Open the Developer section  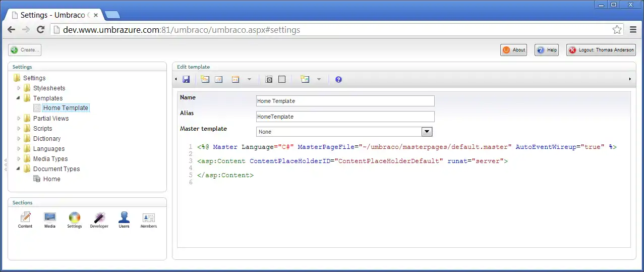[99, 220]
